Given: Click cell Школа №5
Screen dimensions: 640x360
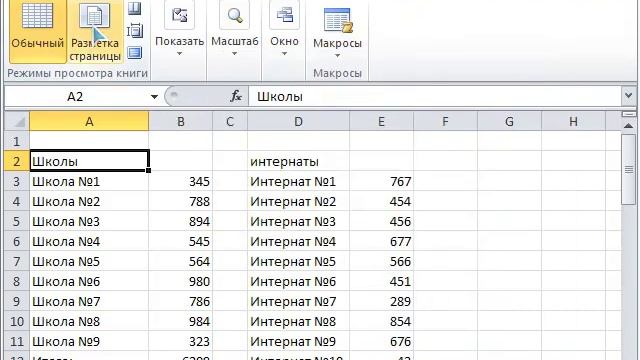Looking at the screenshot, I should (89, 261).
